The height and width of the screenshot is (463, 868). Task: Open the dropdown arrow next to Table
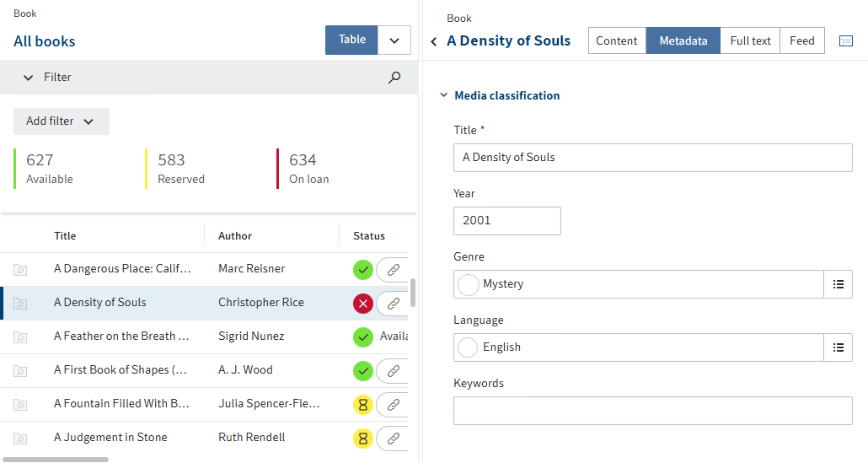pos(394,40)
